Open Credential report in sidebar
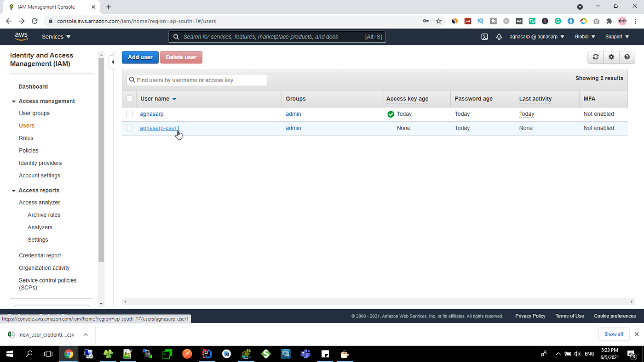The width and height of the screenshot is (644, 362). coord(40,255)
